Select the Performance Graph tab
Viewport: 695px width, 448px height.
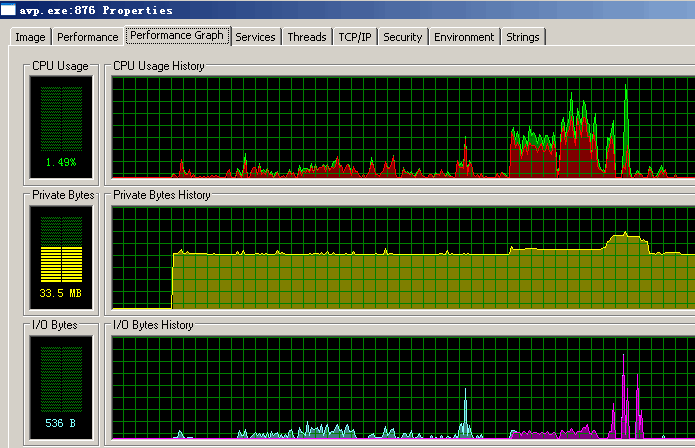177,35
